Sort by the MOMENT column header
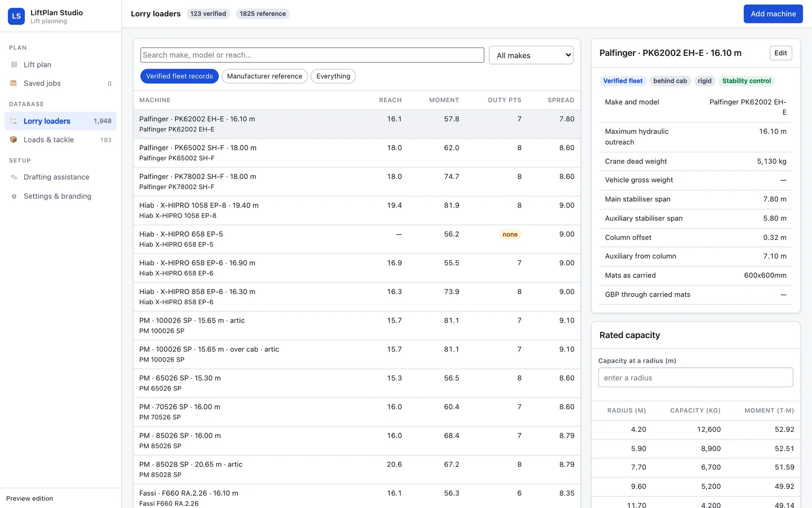Viewport: 812px width, 508px height. [444, 100]
